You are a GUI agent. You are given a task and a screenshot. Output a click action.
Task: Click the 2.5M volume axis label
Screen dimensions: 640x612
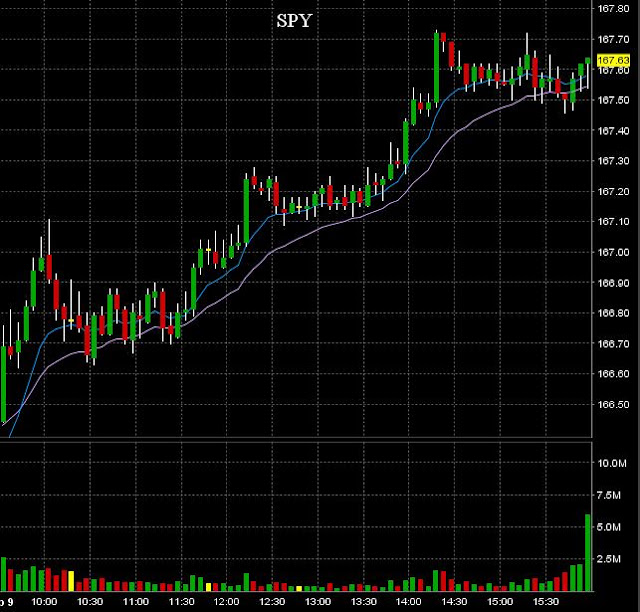coord(608,559)
